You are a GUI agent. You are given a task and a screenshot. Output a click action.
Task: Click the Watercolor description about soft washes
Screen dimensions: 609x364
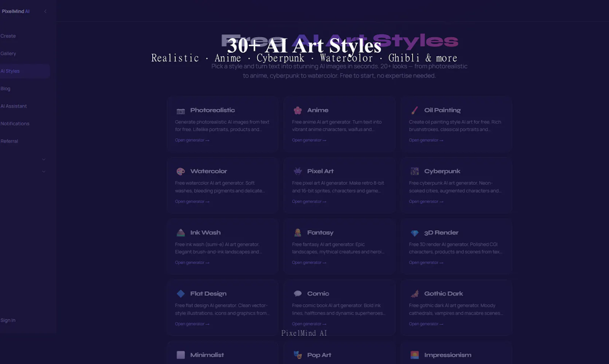click(x=220, y=187)
